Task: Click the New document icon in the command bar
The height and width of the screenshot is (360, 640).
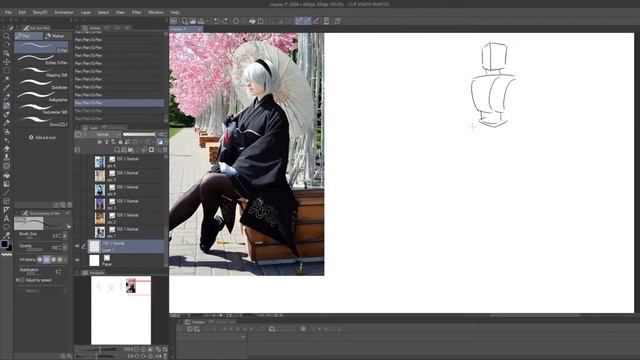Action: (x=185, y=21)
